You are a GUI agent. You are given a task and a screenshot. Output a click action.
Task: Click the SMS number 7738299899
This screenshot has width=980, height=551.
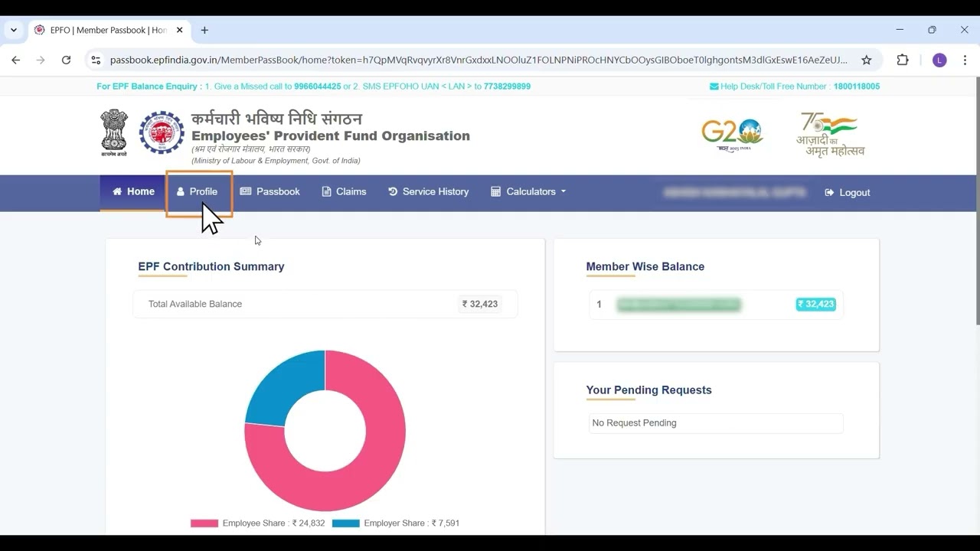(507, 86)
